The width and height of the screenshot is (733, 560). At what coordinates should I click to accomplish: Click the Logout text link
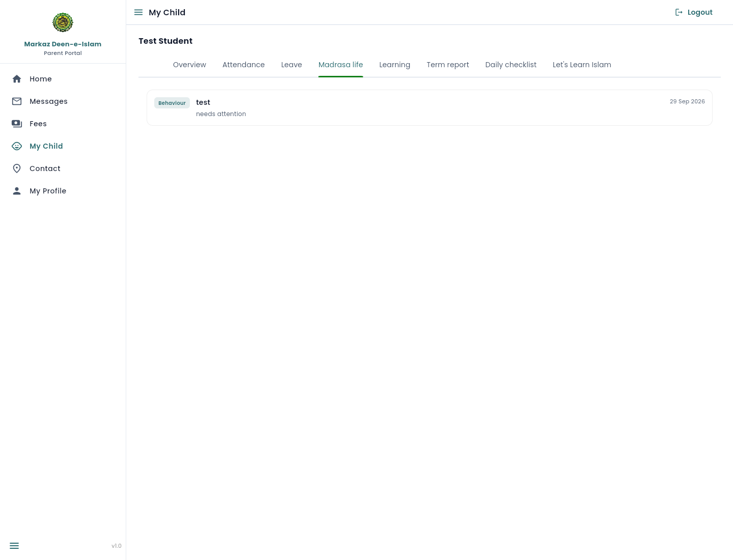pyautogui.click(x=700, y=12)
